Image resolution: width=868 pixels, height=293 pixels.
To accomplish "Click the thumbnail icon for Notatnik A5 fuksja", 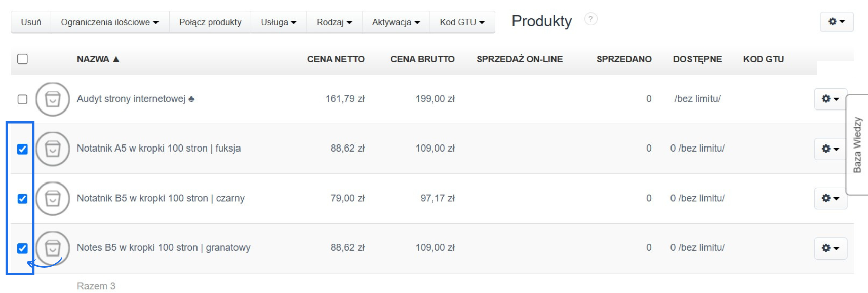I will click(x=52, y=148).
